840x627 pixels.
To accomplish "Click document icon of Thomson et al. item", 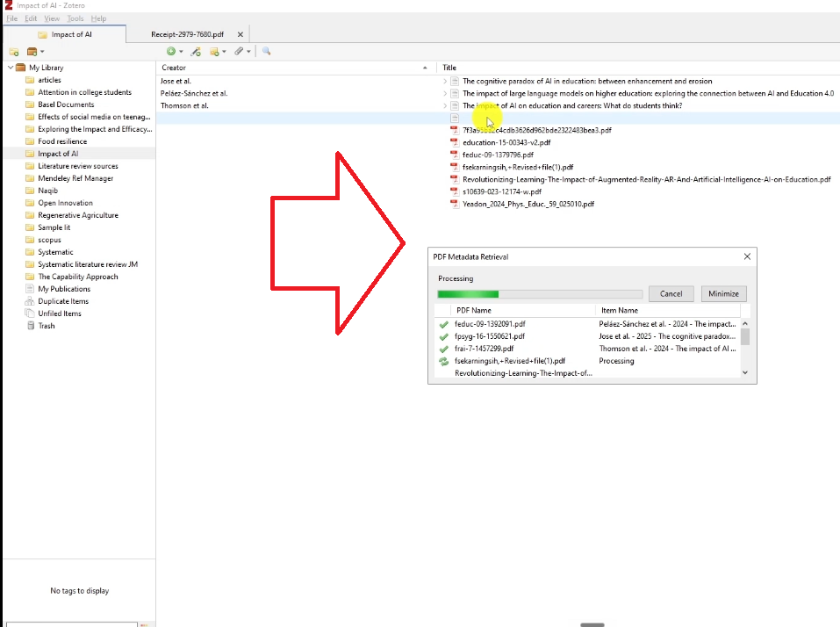I will click(455, 106).
